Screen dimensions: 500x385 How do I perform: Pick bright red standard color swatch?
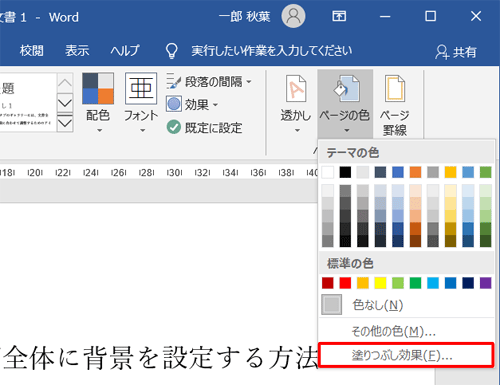pos(345,283)
